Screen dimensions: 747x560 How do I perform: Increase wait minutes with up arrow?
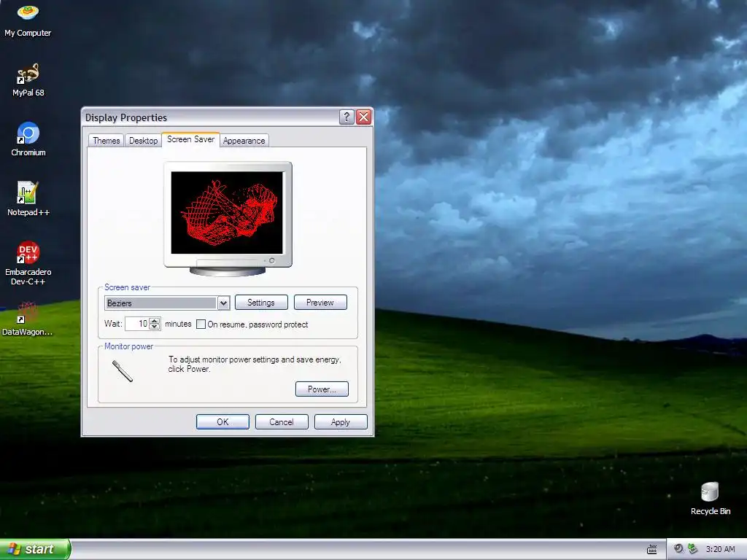coord(155,321)
